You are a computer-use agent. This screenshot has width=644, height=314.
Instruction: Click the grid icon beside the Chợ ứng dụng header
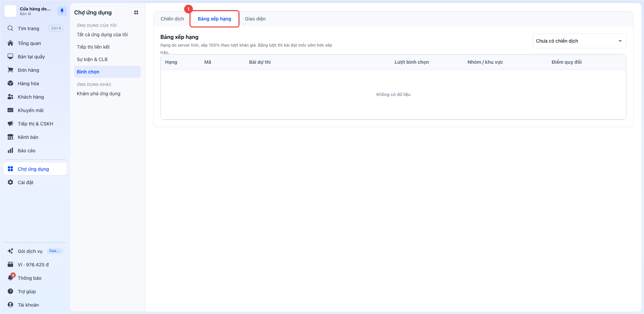[136, 12]
